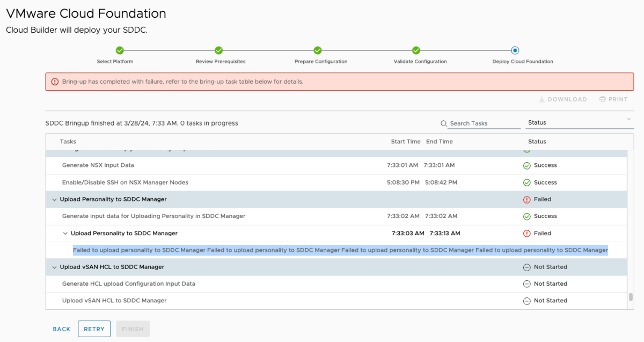644x342 pixels.
Task: Go back with the BACK button
Action: [62, 329]
